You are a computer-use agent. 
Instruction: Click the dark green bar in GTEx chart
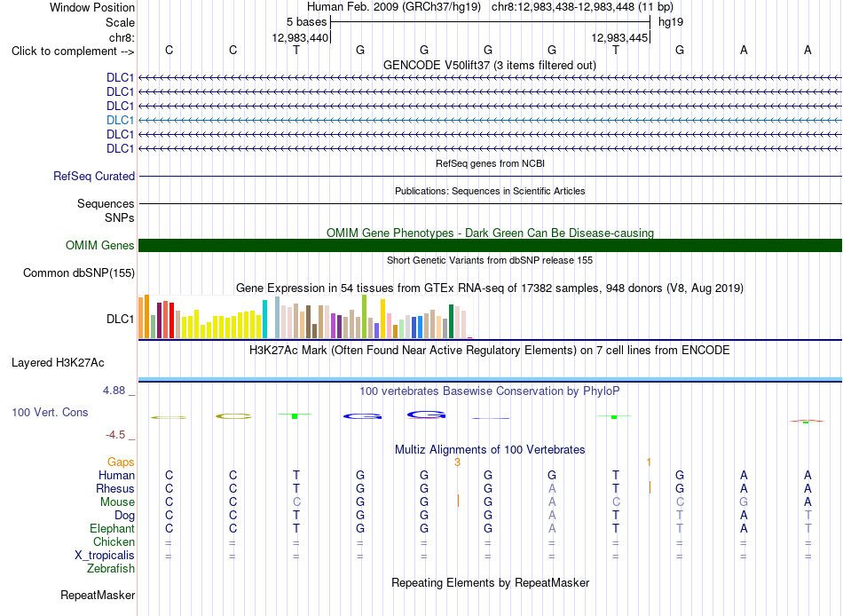point(451,321)
